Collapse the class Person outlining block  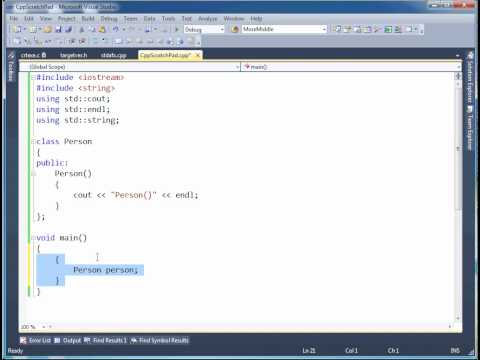(33, 142)
